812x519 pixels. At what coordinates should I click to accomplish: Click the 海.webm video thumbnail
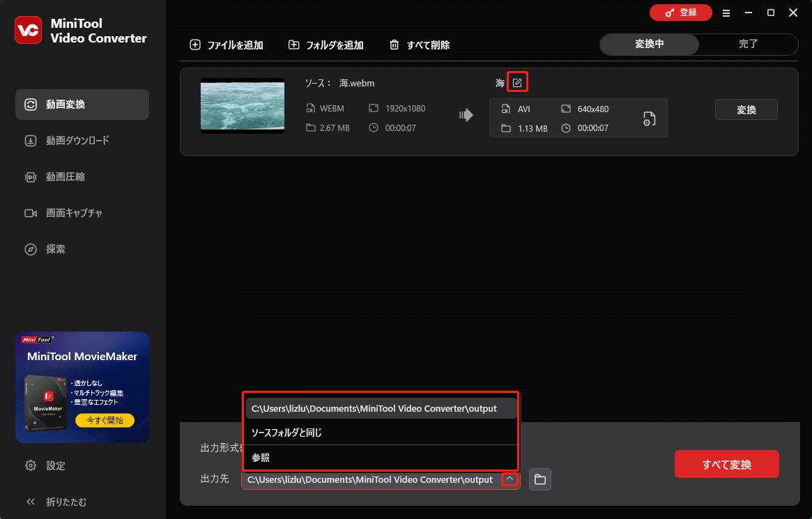(x=243, y=106)
